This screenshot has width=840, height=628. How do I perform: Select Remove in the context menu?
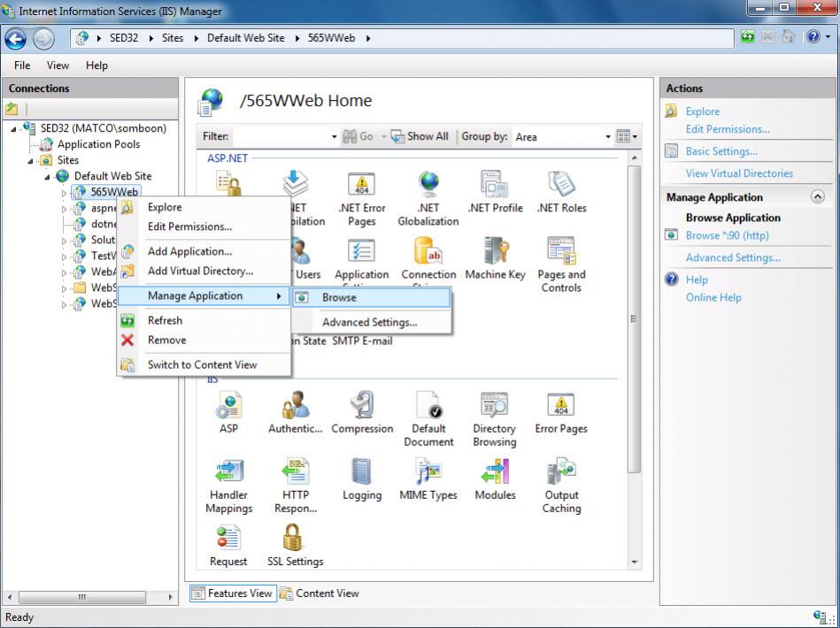pos(204,340)
